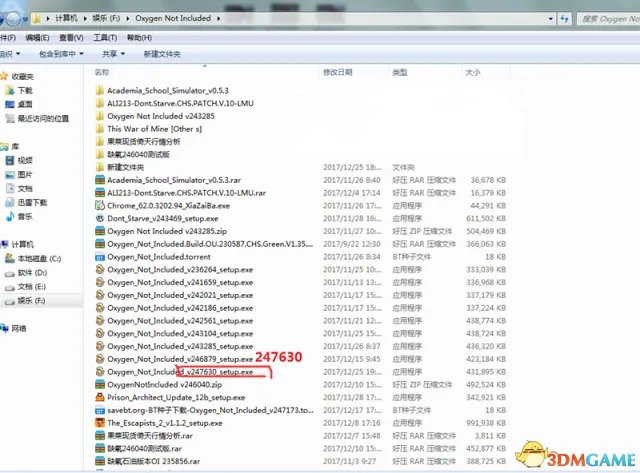Click the Oxygen Not Included v243285 folder icon
The width and height of the screenshot is (640, 473).
tap(100, 116)
